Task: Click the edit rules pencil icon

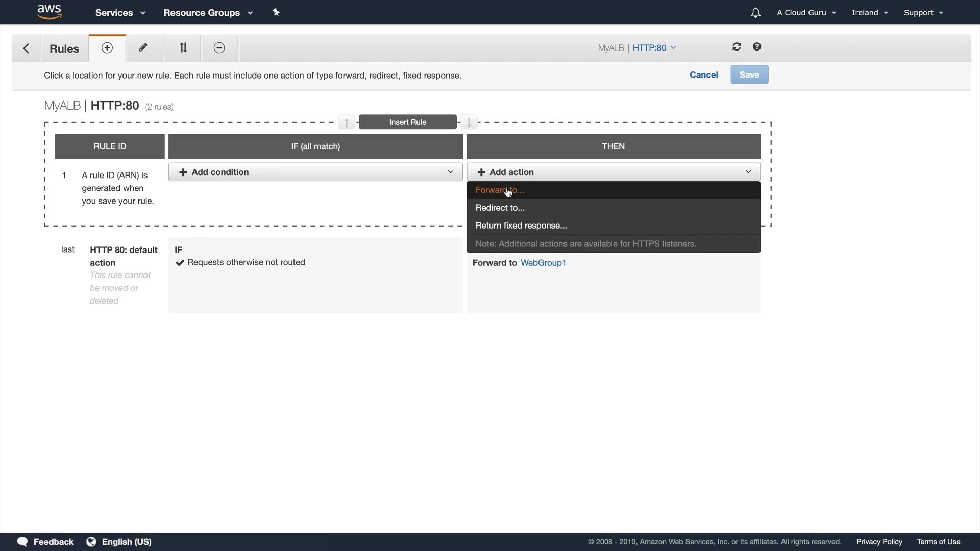Action: (x=143, y=48)
